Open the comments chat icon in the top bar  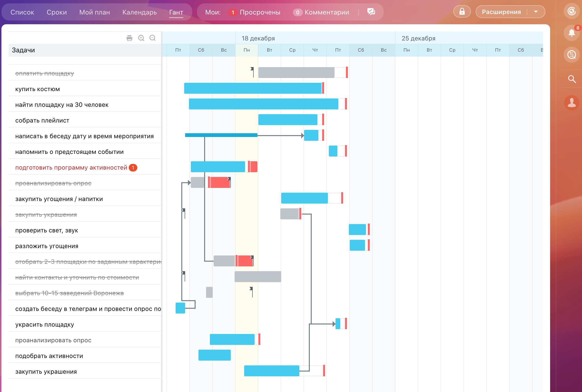pos(371,12)
